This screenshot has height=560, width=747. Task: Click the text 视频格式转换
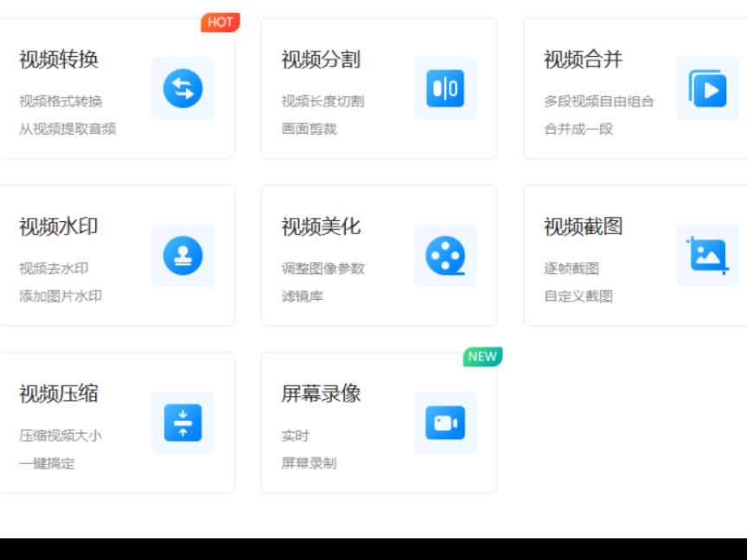(61, 101)
